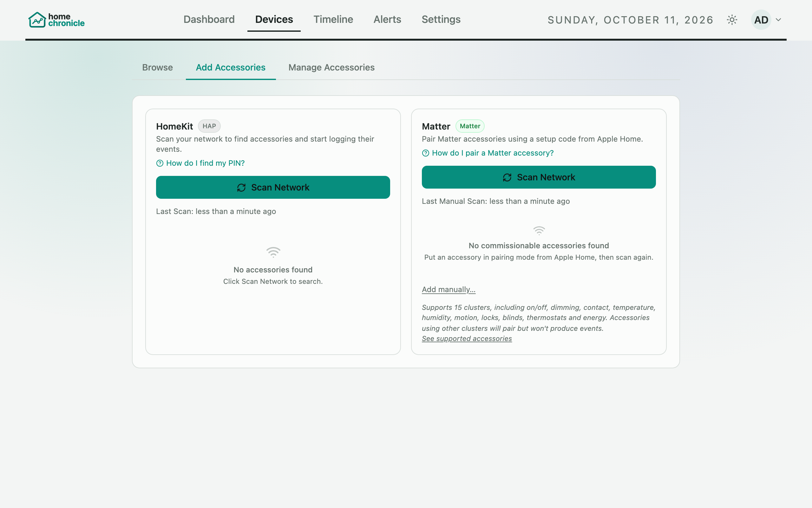Viewport: 812px width, 508px height.
Task: Select the Add Accessories tab
Action: pyautogui.click(x=231, y=68)
